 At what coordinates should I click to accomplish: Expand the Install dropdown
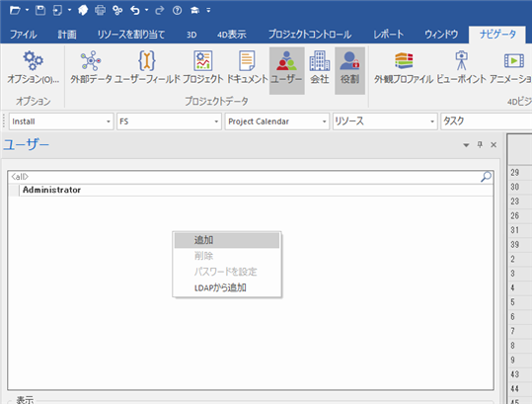click(109, 121)
